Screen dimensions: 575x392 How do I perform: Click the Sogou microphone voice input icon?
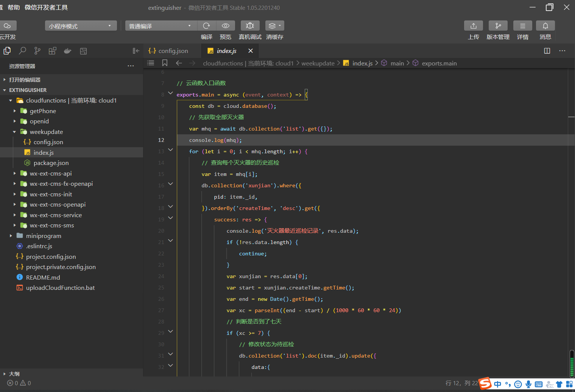pyautogui.click(x=528, y=384)
